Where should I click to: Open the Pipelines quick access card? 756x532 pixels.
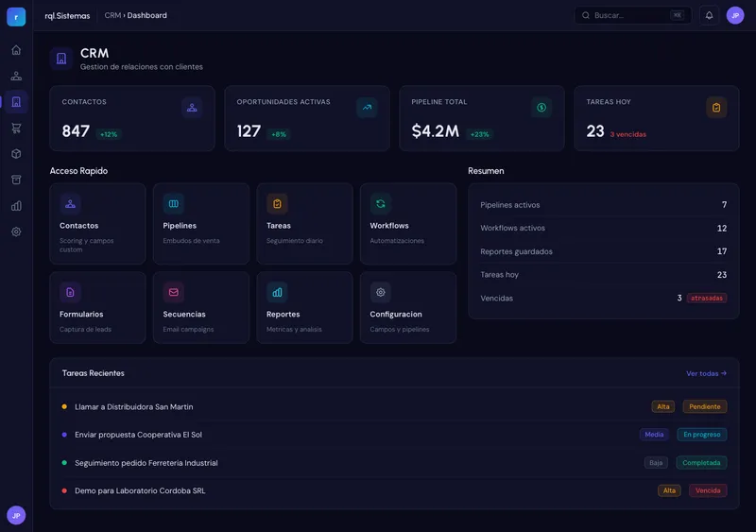[201, 223]
